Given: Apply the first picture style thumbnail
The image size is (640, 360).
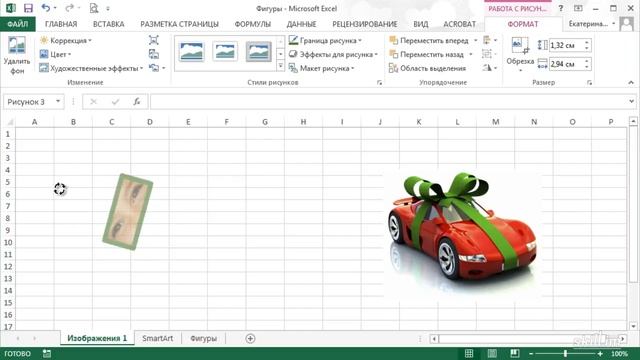Looking at the screenshot, I should pos(191,52).
